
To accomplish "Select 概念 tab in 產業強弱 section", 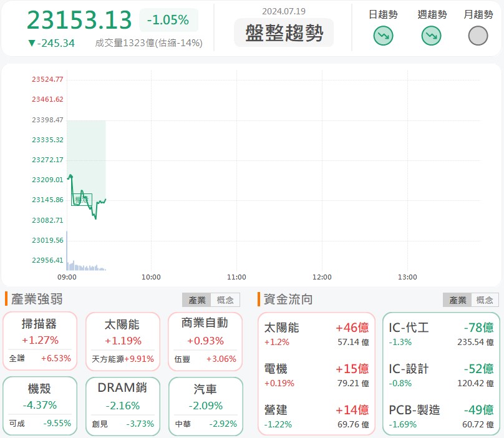I will tap(225, 300).
